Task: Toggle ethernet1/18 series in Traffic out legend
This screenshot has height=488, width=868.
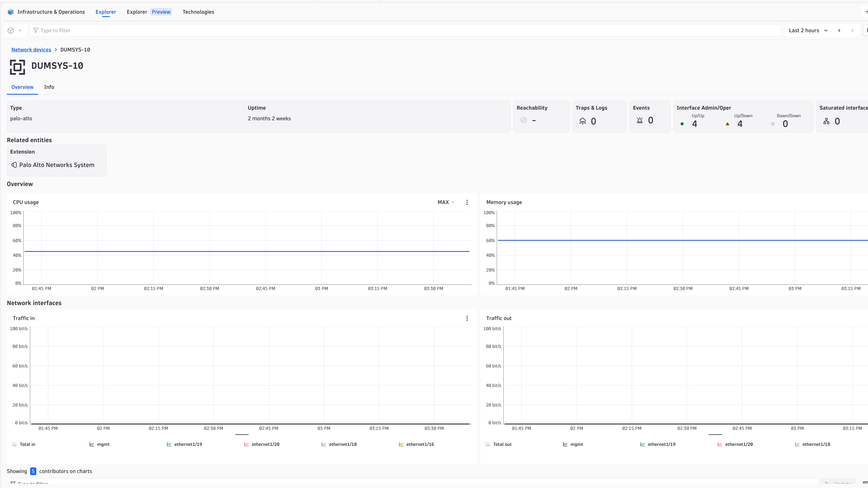Action: tap(812, 444)
